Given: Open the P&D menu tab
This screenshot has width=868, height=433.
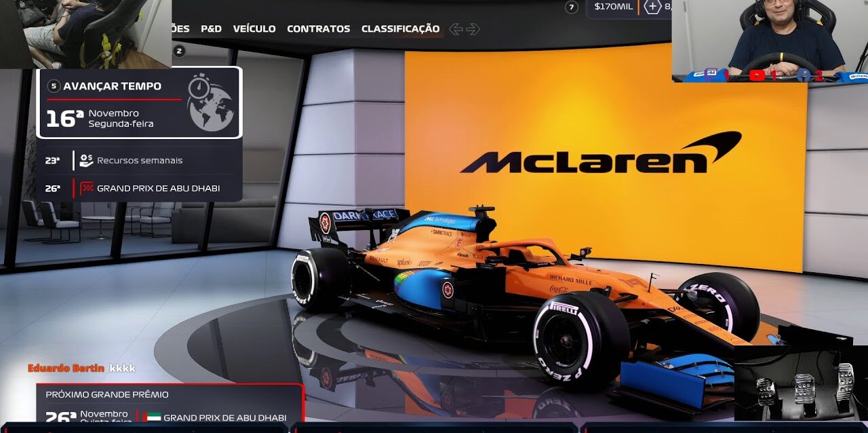Looking at the screenshot, I should (211, 29).
